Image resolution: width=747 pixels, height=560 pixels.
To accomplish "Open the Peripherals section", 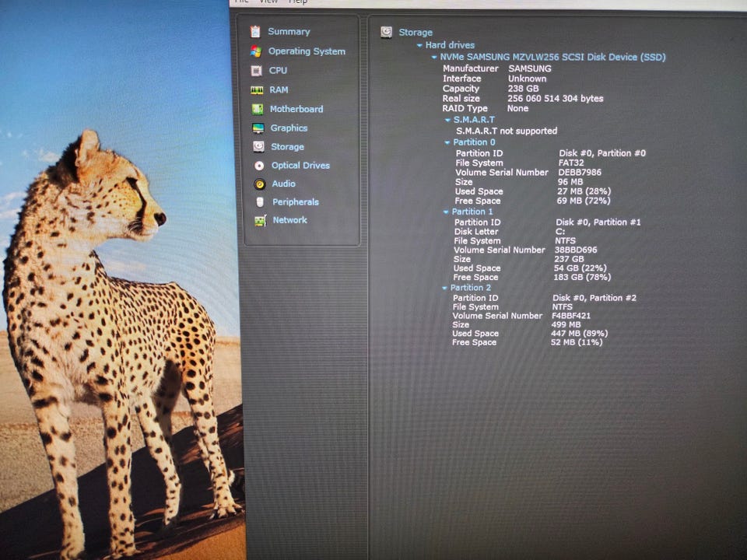I will (296, 202).
